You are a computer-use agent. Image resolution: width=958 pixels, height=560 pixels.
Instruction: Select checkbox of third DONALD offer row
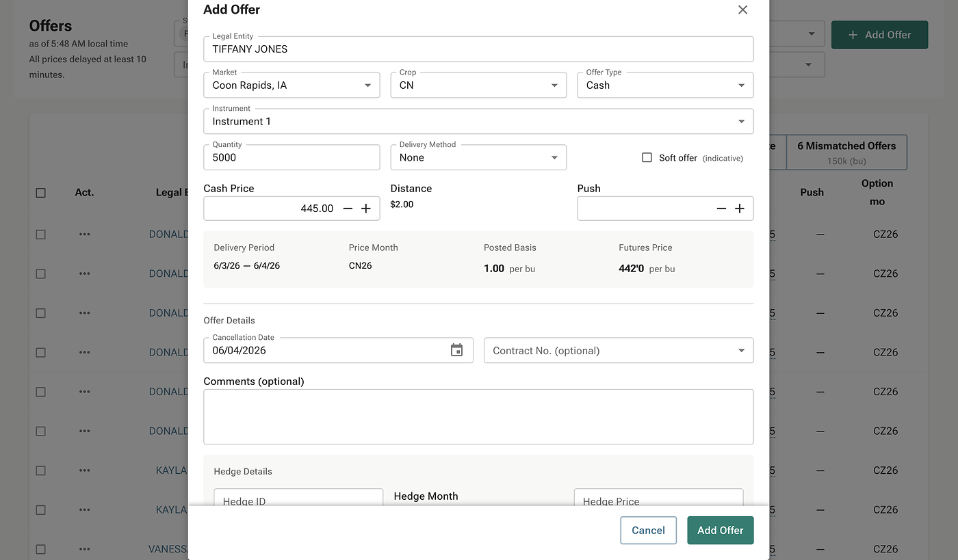40,313
